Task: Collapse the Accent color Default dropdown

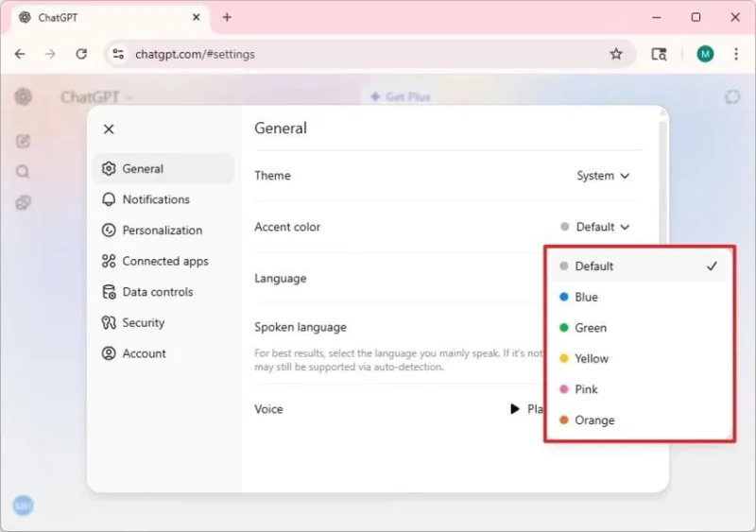Action: coord(595,227)
